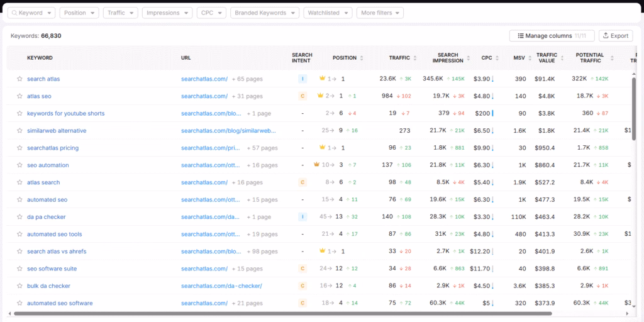Open the CPC filter dropdown

(211, 13)
